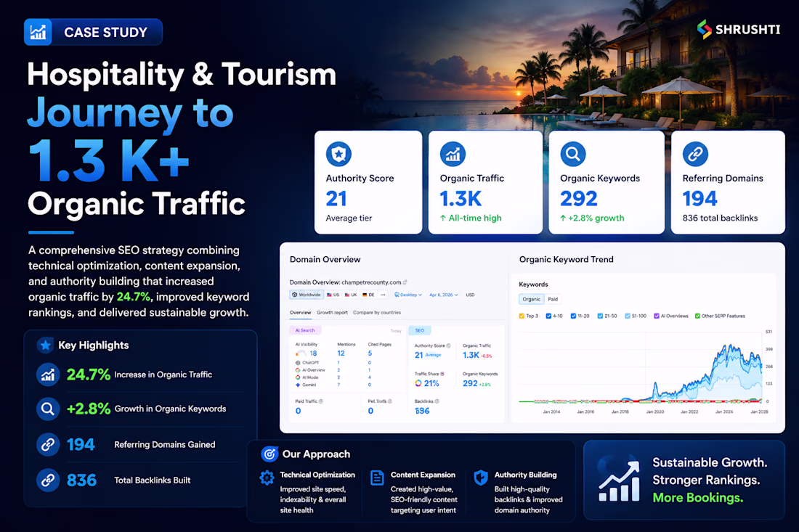Click the Technical Optimization gear icon
The image size is (799, 532).
click(x=267, y=478)
